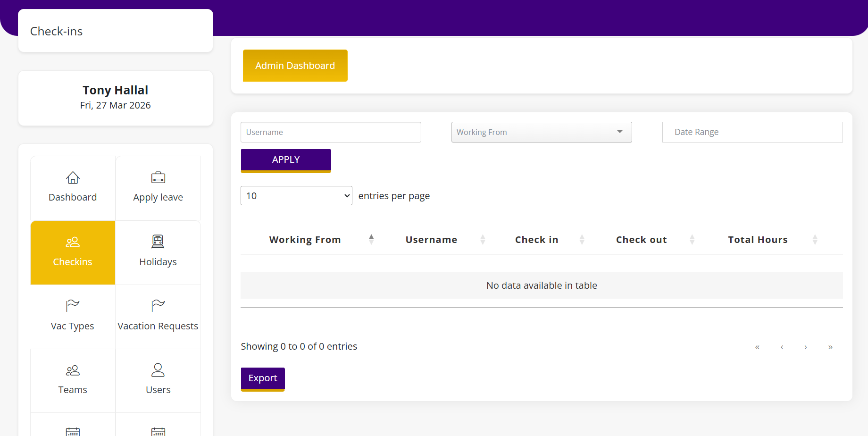Viewport: 868px width, 436px height.
Task: Sort table by Username column arrows
Action: coord(483,239)
